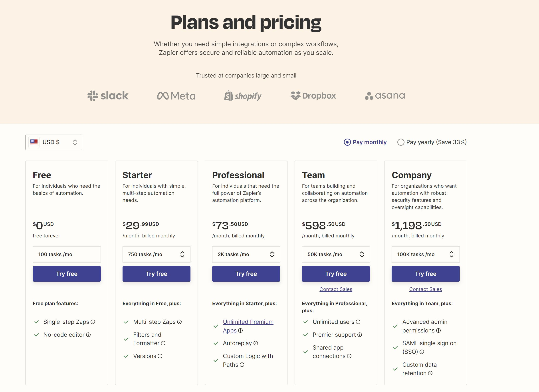Click the Dropbox icon in trusted companies

[x=313, y=95]
